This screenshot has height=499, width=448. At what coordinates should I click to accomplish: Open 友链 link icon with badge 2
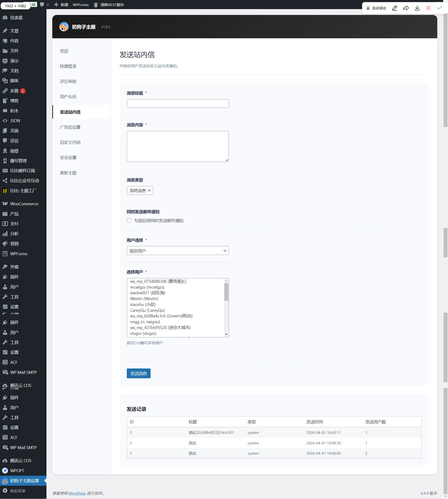click(5, 91)
